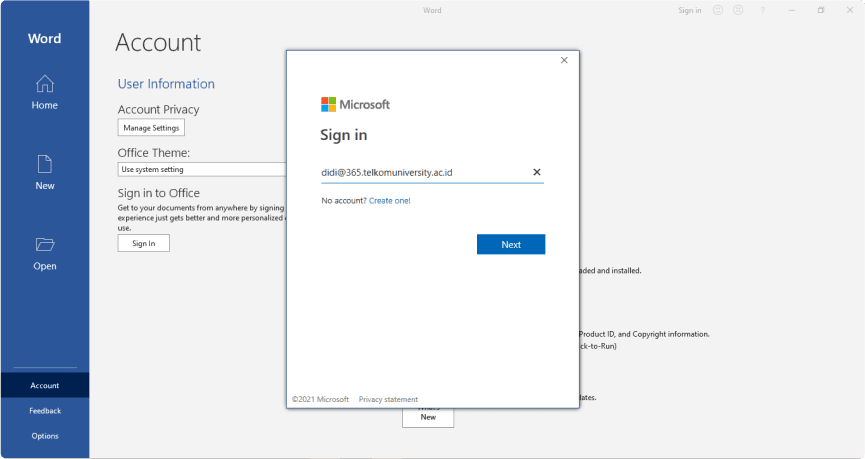The image size is (865, 459).
Task: Open Options from the sidebar
Action: [x=44, y=436]
